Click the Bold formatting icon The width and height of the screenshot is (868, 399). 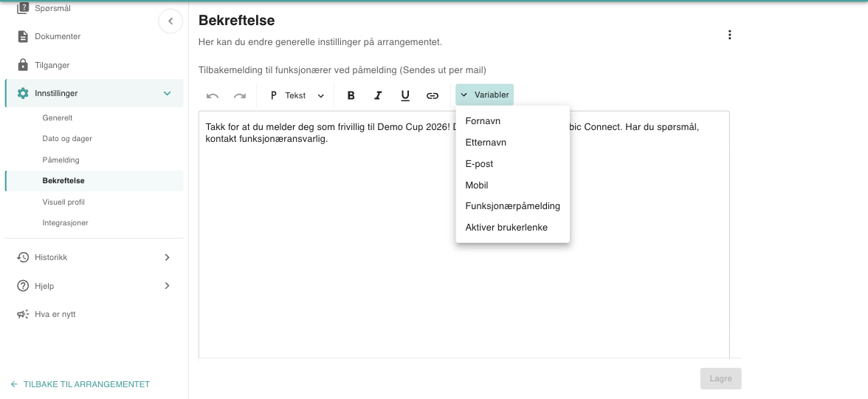[x=351, y=95]
